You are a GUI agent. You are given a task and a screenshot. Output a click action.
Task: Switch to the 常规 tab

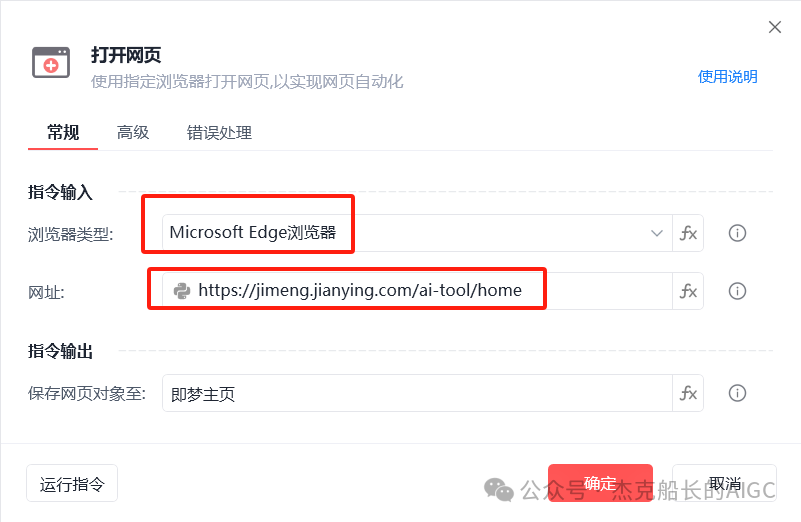pyautogui.click(x=63, y=133)
